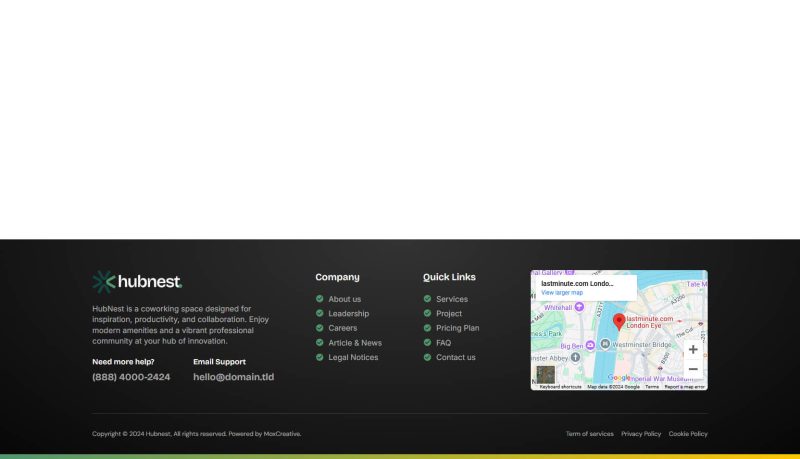Click the Whitehall marker on map
The image size is (800, 459).
[x=579, y=307]
